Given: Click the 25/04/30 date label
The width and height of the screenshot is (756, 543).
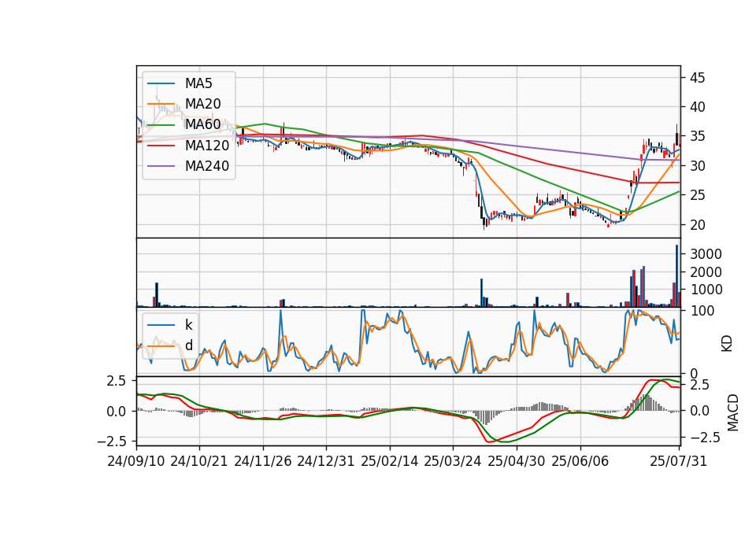Looking at the screenshot, I should [517, 461].
